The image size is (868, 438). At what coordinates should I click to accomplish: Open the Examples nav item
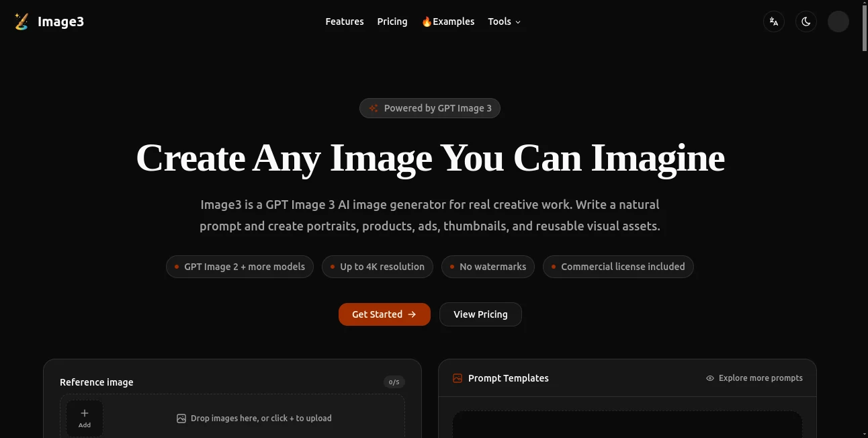pyautogui.click(x=448, y=21)
